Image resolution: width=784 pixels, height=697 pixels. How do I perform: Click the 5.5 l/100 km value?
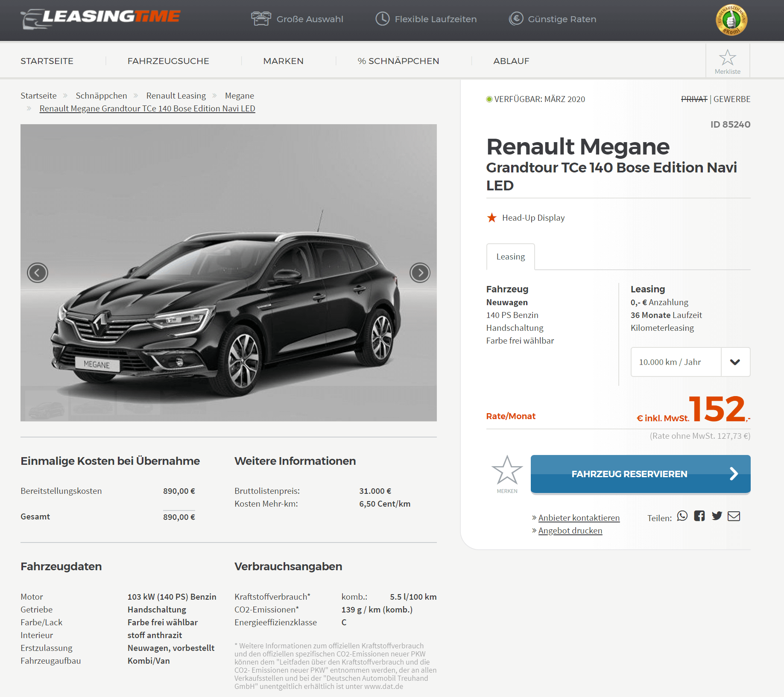[413, 597]
